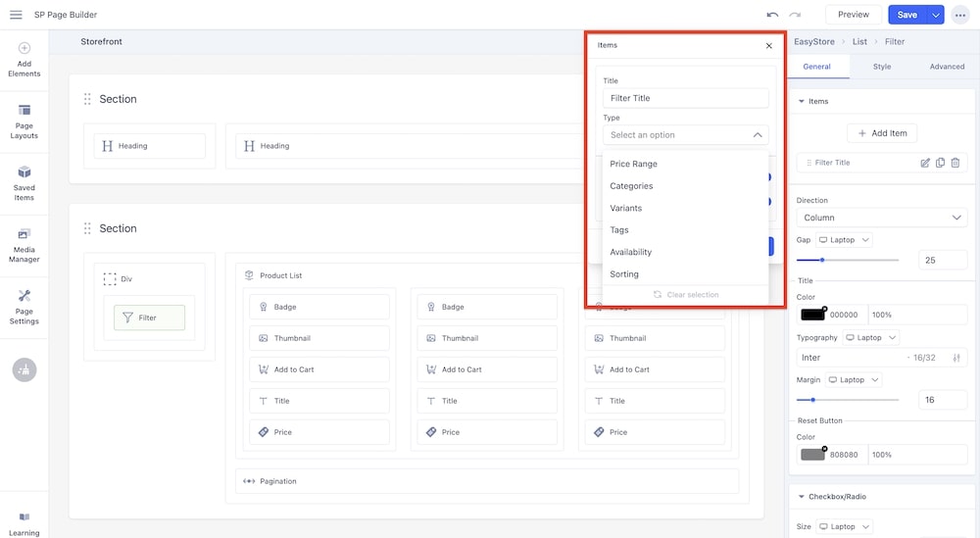Choose the Availability option

tap(630, 252)
